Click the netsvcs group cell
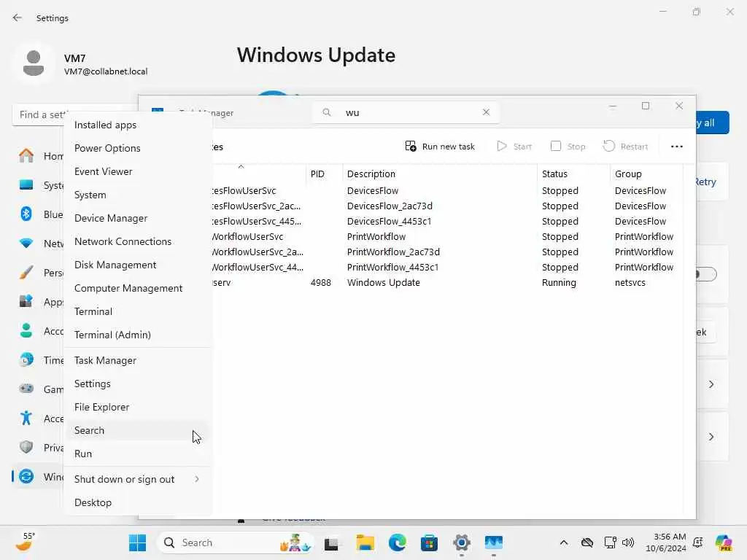747x560 pixels. tap(630, 282)
